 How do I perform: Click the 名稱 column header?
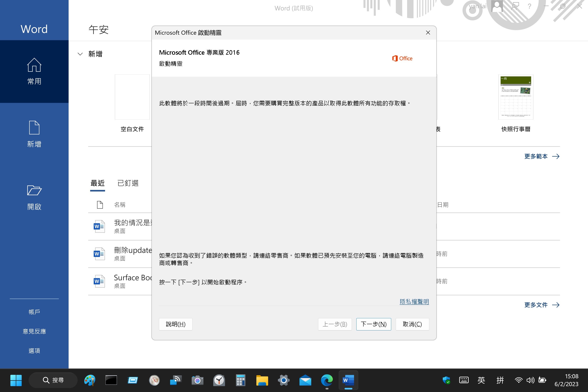click(120, 205)
